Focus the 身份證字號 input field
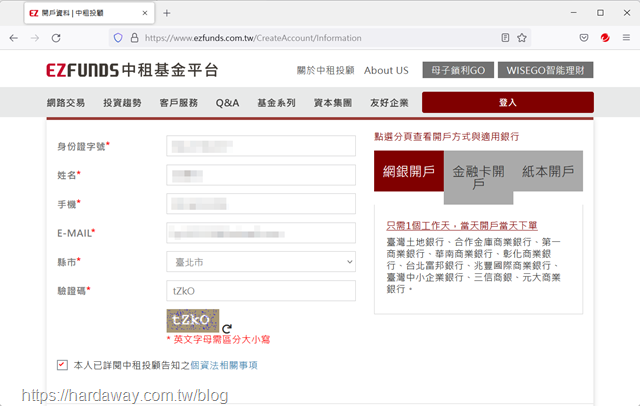This screenshot has height=406, width=640. point(261,146)
